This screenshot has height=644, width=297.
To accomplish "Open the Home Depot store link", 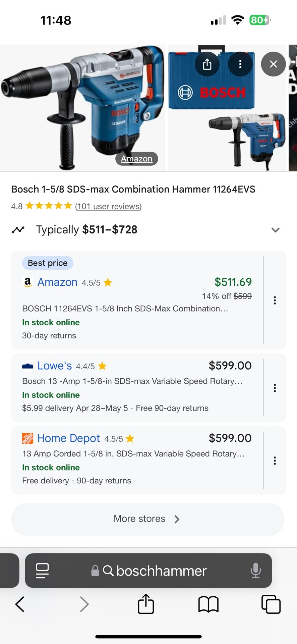I will click(69, 438).
